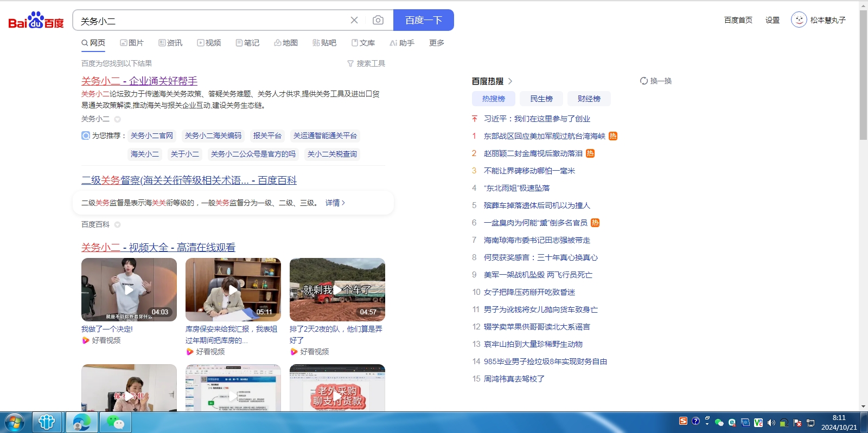Click the 百度一下 search button
The height and width of the screenshot is (433, 868).
pyautogui.click(x=424, y=20)
